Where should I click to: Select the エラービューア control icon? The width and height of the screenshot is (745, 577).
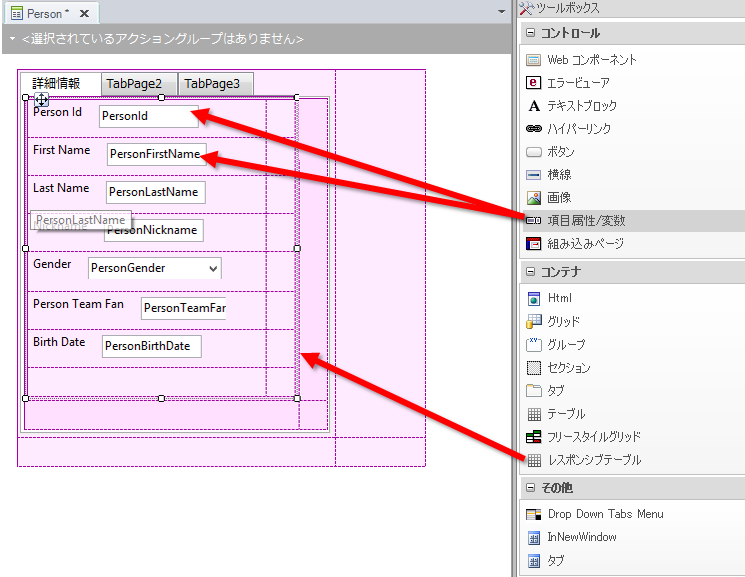coord(534,83)
